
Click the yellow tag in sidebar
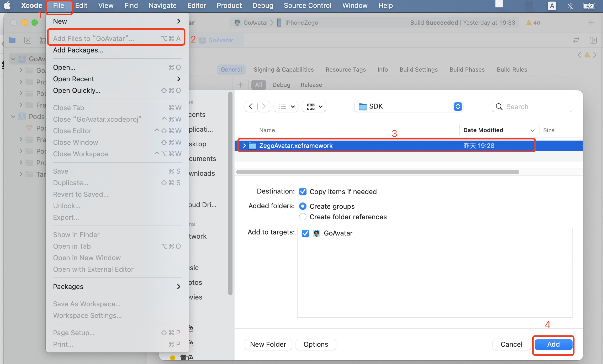[172, 358]
